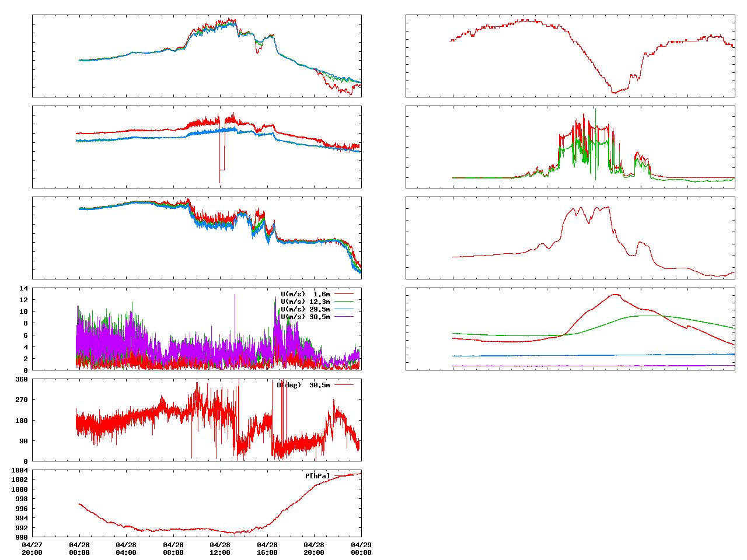Click the red line sample beside 'D(deg) 30.5m'
The image size is (747, 560).
coord(344,385)
